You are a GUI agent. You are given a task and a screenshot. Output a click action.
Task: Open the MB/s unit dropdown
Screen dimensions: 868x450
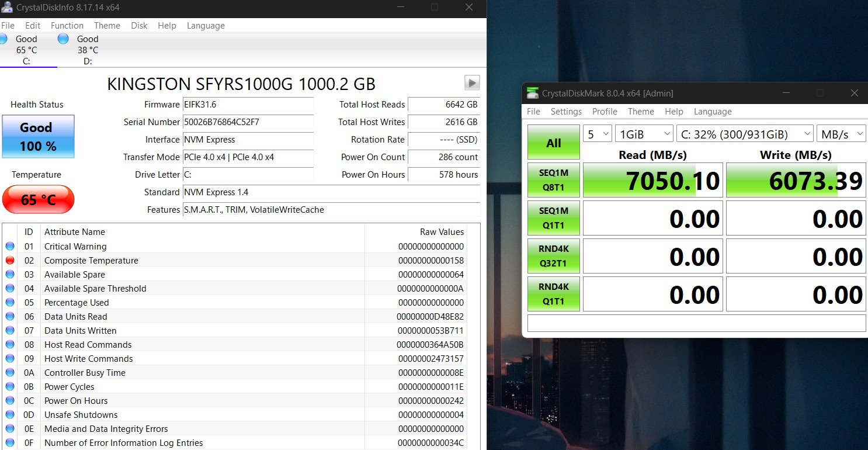pyautogui.click(x=841, y=134)
